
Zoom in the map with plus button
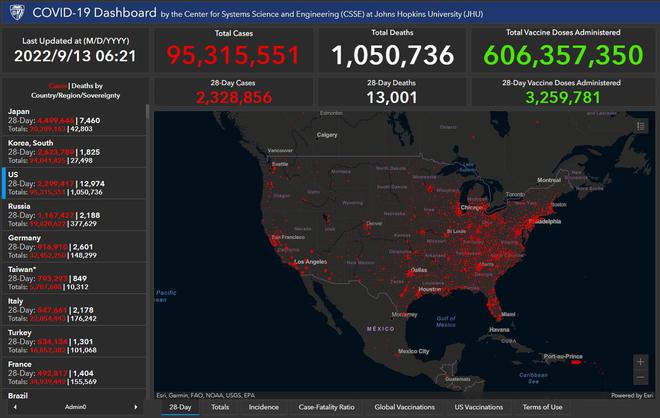(640, 362)
